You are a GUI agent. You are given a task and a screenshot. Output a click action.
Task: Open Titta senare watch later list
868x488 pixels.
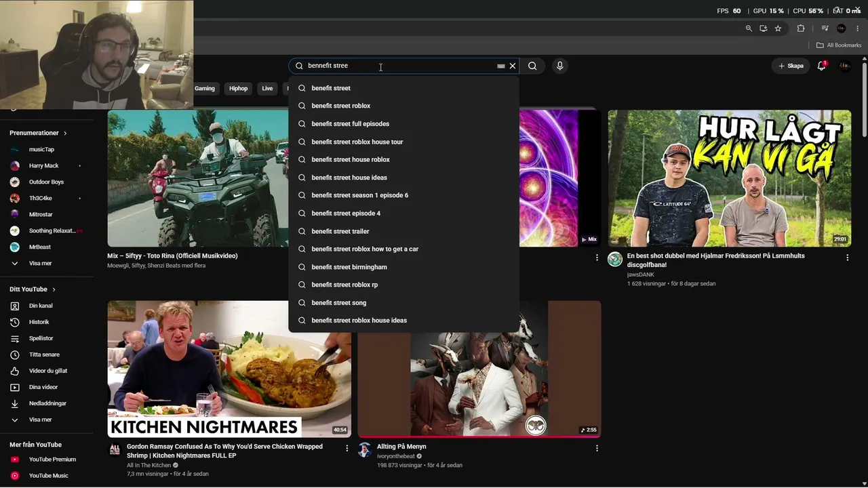coord(45,354)
